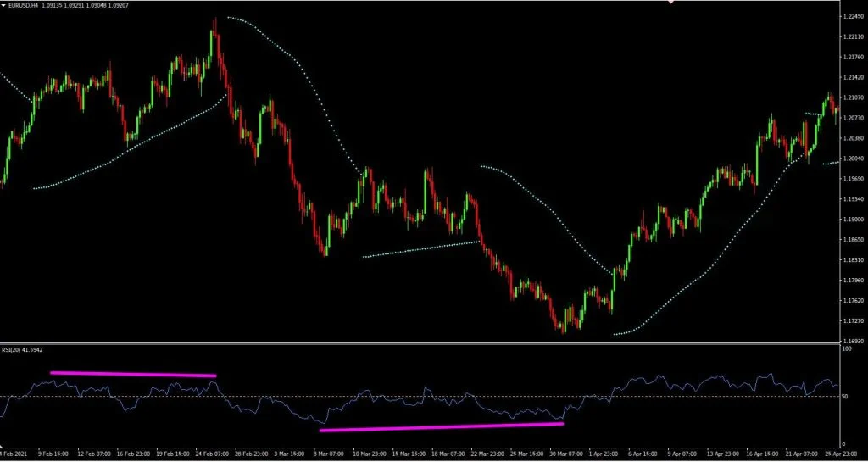Select the upper magenta RSI trend line
868x462 pixels.
(133, 374)
